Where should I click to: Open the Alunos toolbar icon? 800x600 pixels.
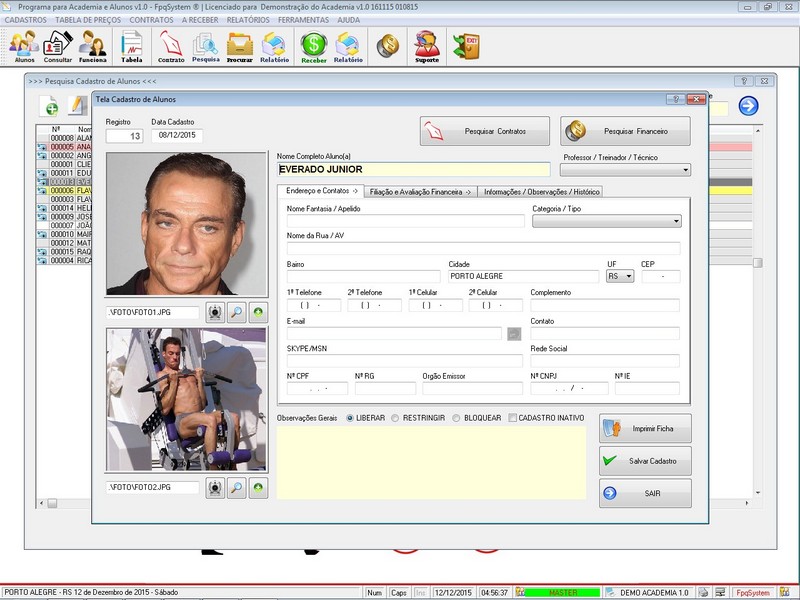[24, 46]
